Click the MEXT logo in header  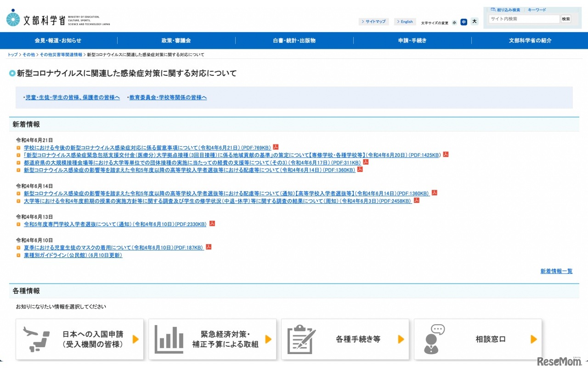pyautogui.click(x=58, y=18)
